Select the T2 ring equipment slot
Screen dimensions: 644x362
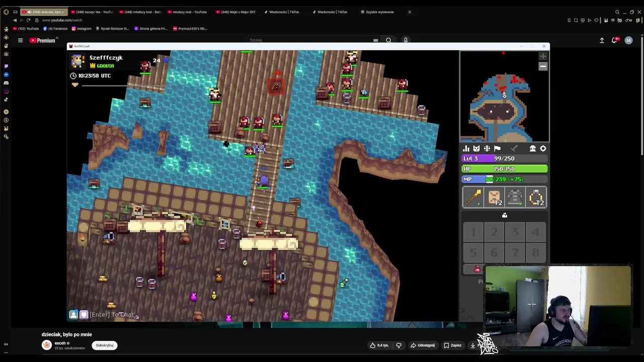(x=536, y=197)
